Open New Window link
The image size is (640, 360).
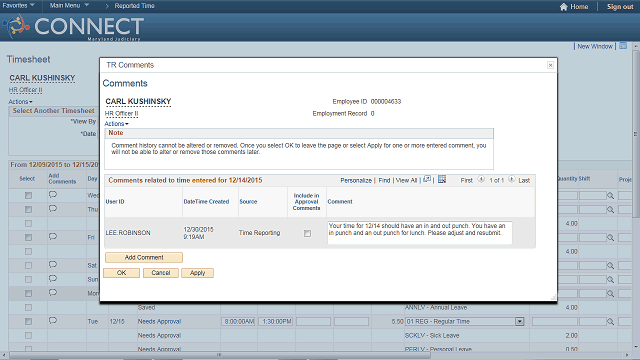(x=595, y=47)
